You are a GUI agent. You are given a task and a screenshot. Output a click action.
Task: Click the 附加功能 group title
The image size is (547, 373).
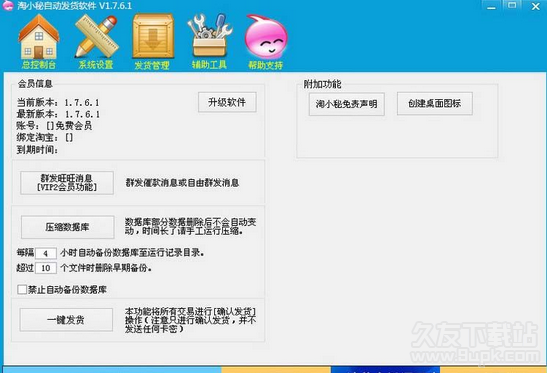pyautogui.click(x=322, y=84)
